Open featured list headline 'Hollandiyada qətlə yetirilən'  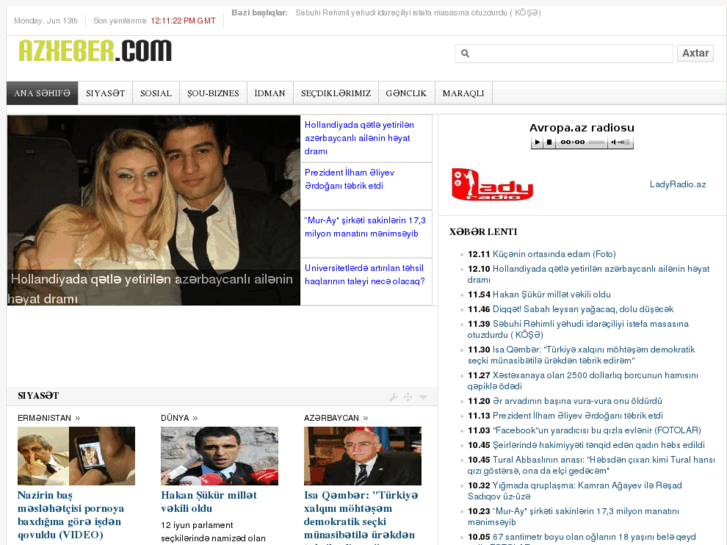pos(359,138)
